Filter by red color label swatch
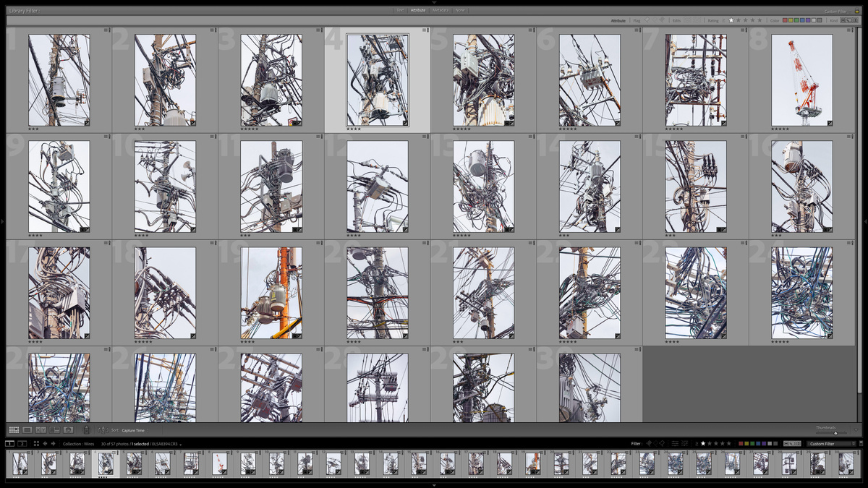 (x=786, y=21)
